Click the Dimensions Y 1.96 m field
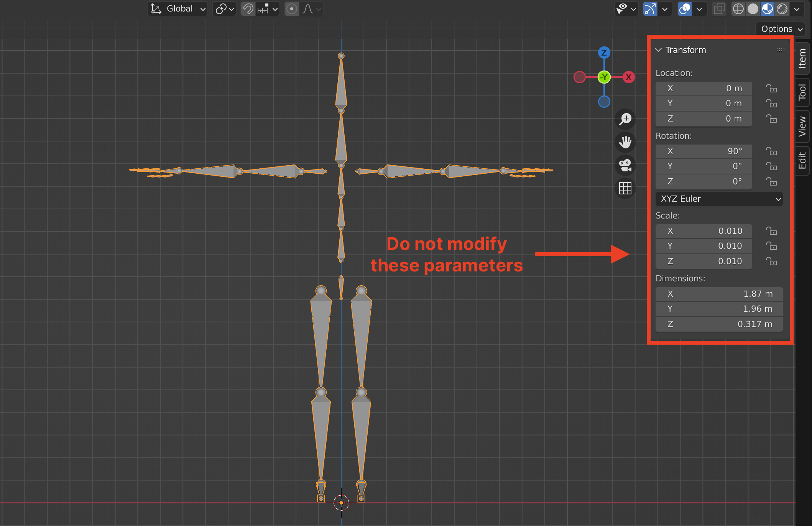The width and height of the screenshot is (812, 526). [719, 309]
